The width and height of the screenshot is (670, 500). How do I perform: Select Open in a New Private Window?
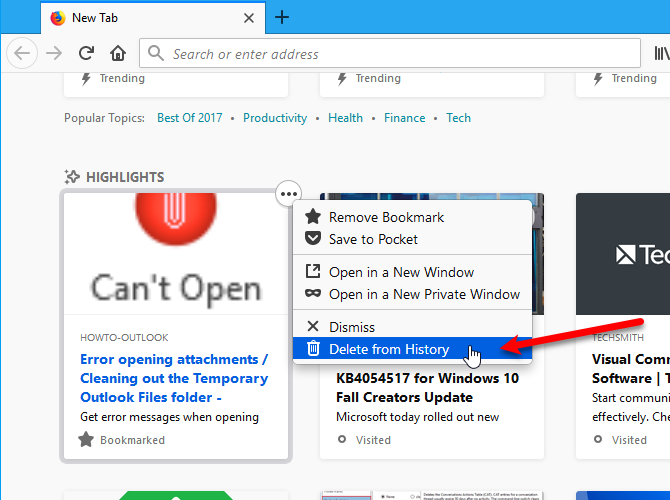(412, 294)
